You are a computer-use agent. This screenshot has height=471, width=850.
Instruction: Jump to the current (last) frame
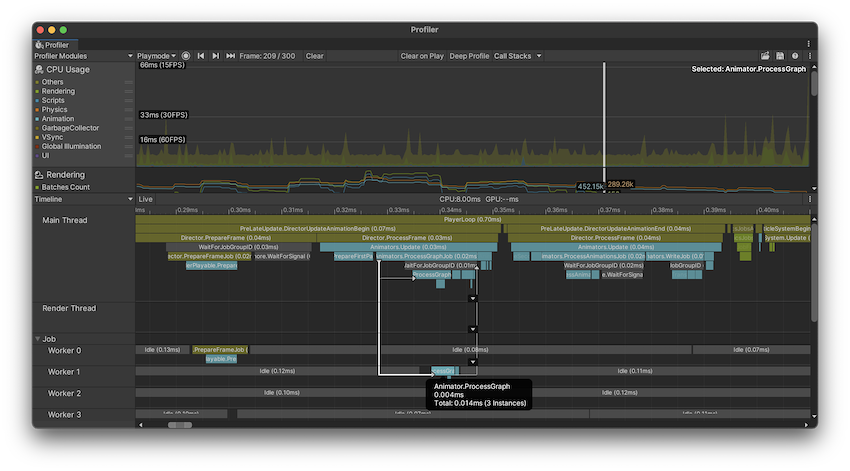coord(231,56)
